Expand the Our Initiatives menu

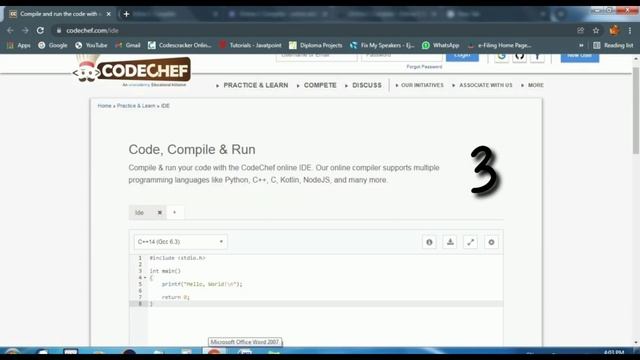[x=419, y=85]
